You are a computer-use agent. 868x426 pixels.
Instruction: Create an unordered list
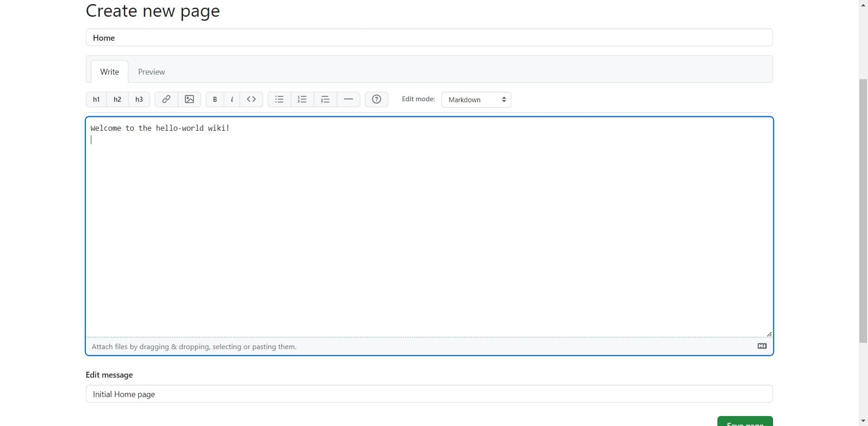(x=278, y=99)
